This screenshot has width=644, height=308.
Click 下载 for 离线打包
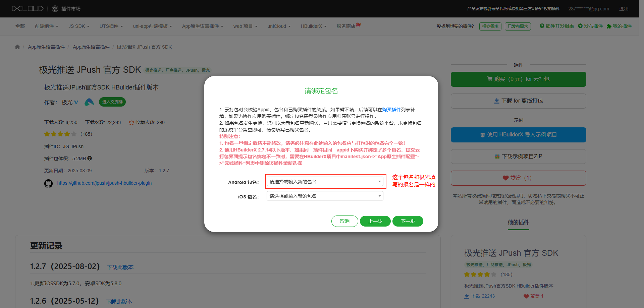(x=518, y=101)
